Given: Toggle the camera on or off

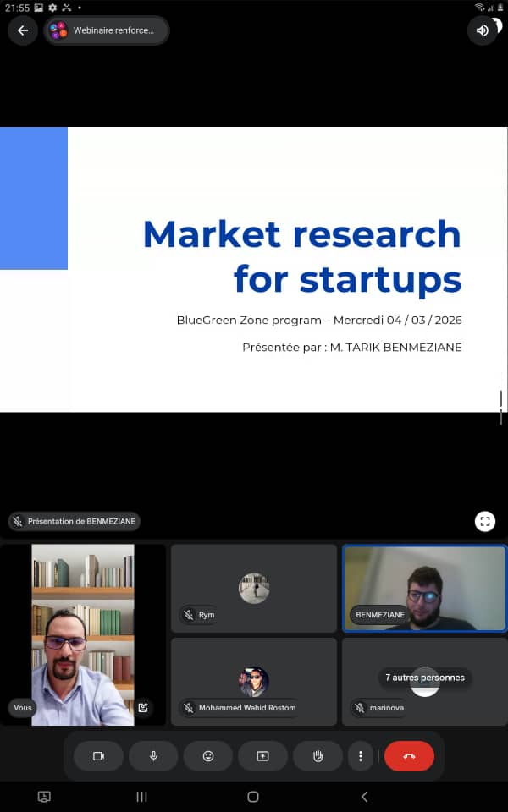Looking at the screenshot, I should click(98, 756).
